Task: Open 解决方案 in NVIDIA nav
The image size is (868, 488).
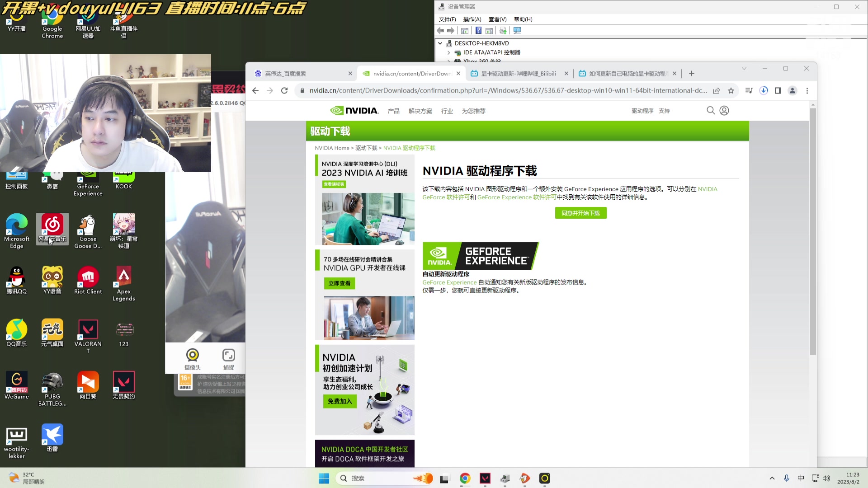Action: (420, 111)
